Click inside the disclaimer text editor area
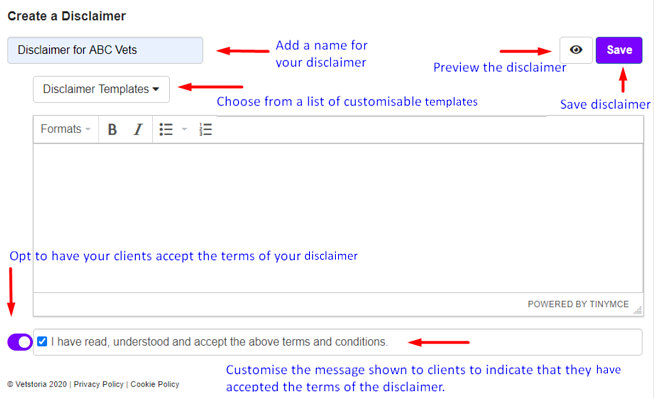 point(338,218)
